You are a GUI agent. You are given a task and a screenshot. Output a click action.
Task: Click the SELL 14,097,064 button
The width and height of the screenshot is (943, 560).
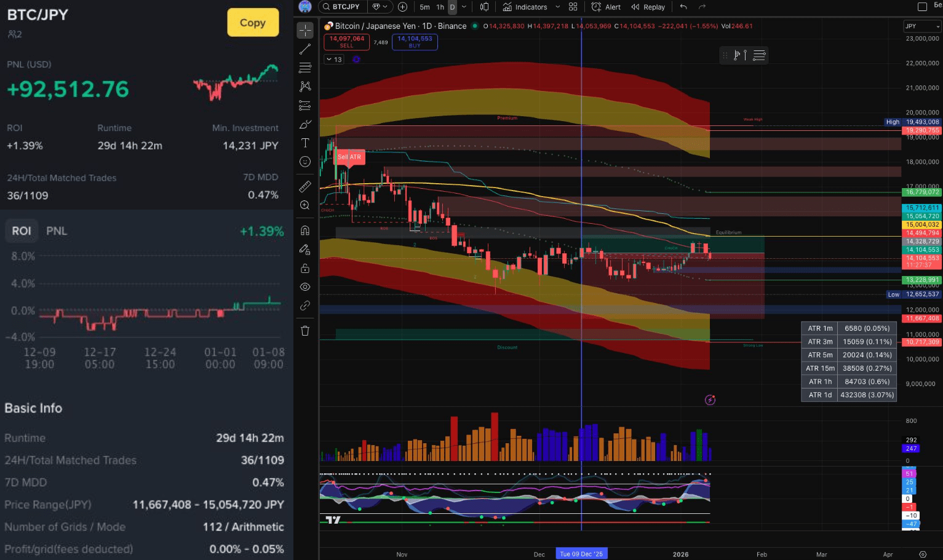point(346,42)
